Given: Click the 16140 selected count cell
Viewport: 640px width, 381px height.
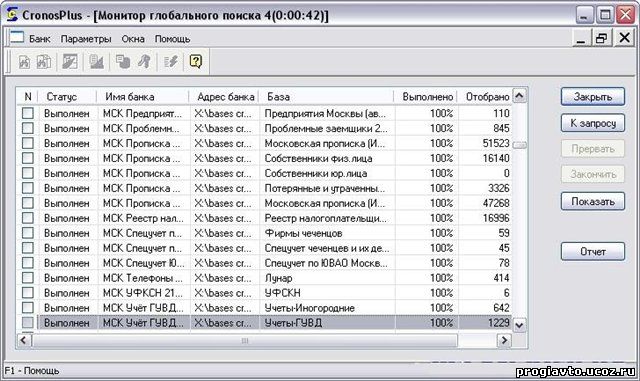Looking at the screenshot, I should pos(485,158).
